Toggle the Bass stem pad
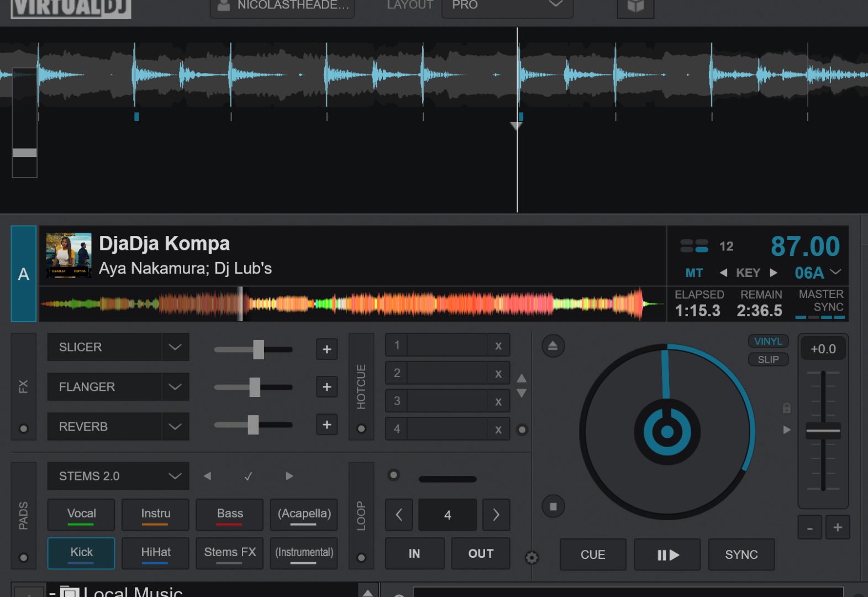868x597 pixels. tap(230, 515)
